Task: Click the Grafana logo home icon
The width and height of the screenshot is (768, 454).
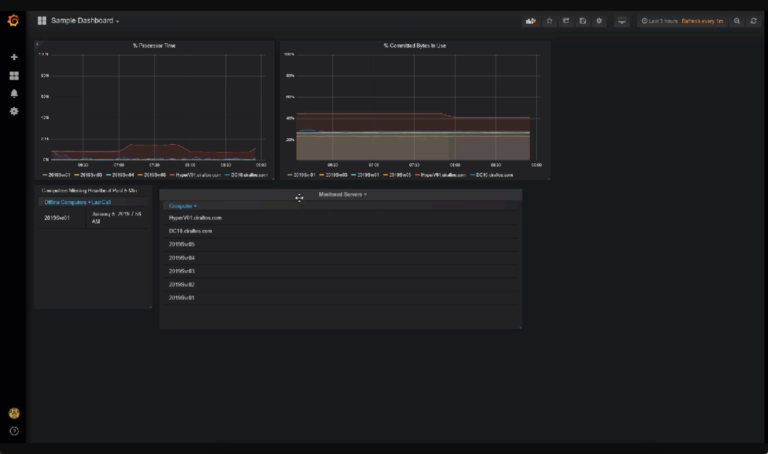Action: click(14, 20)
